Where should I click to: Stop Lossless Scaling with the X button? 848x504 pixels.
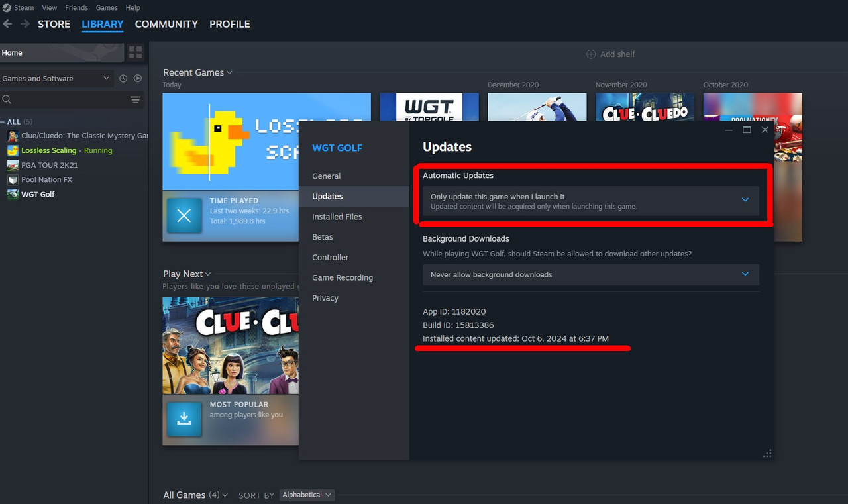[184, 215]
